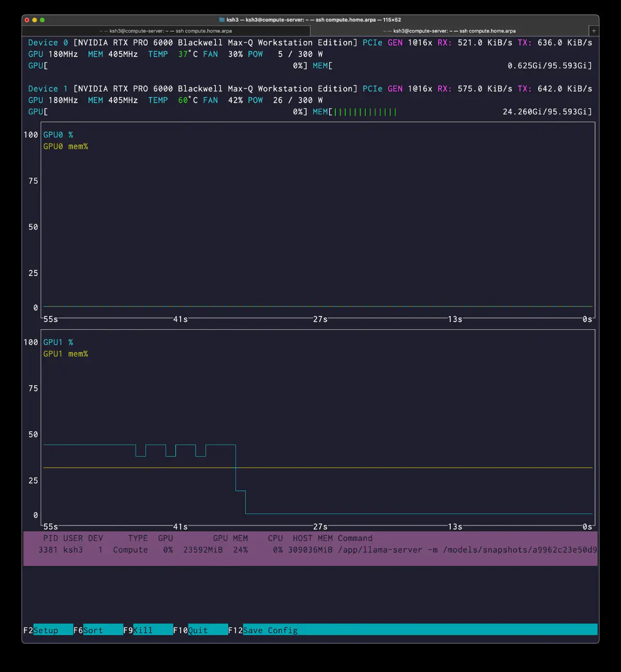Click F12 Save Config
Viewport: 621px width, 672px height.
coord(263,630)
